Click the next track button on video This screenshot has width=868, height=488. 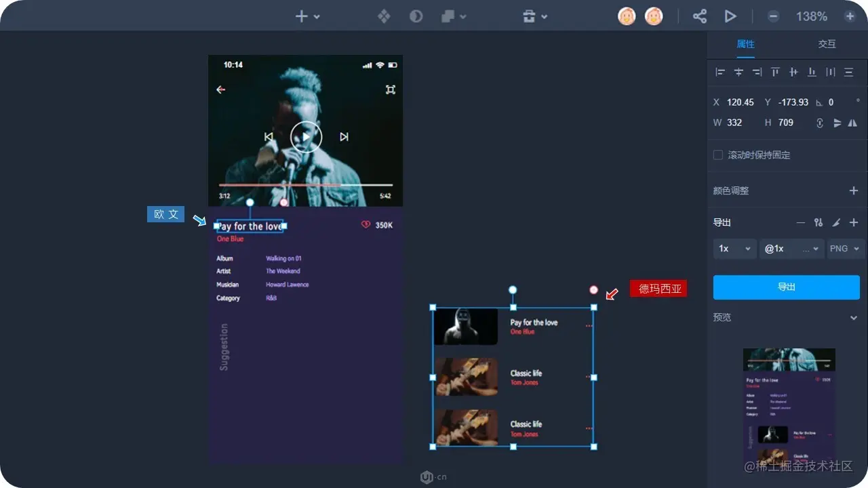[344, 137]
